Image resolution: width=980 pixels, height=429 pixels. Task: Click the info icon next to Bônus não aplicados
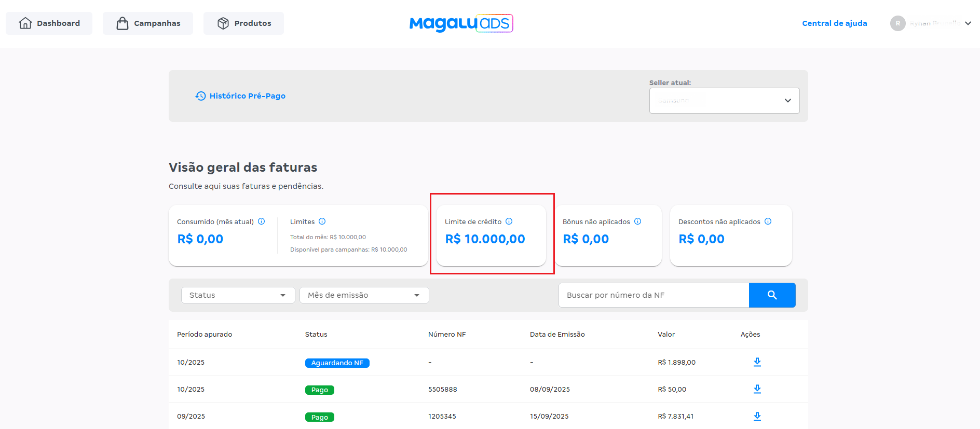pos(638,222)
